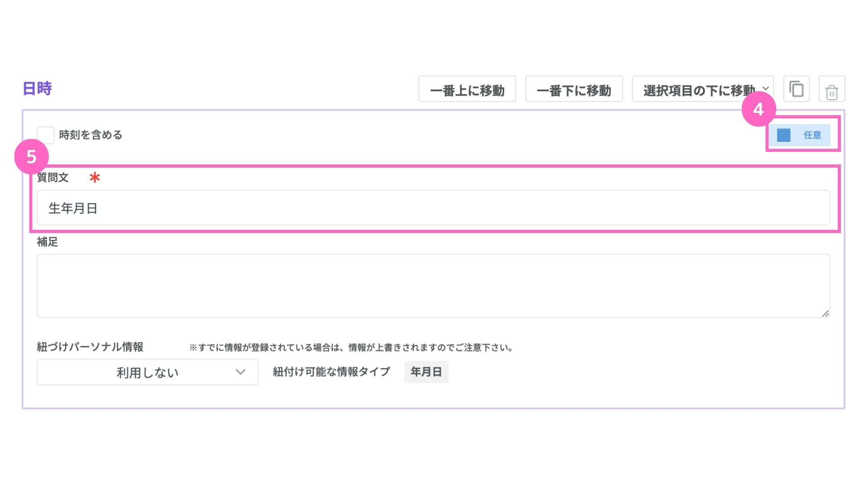The height and width of the screenshot is (488, 868).
Task: Click the trash delete icon
Action: point(832,89)
